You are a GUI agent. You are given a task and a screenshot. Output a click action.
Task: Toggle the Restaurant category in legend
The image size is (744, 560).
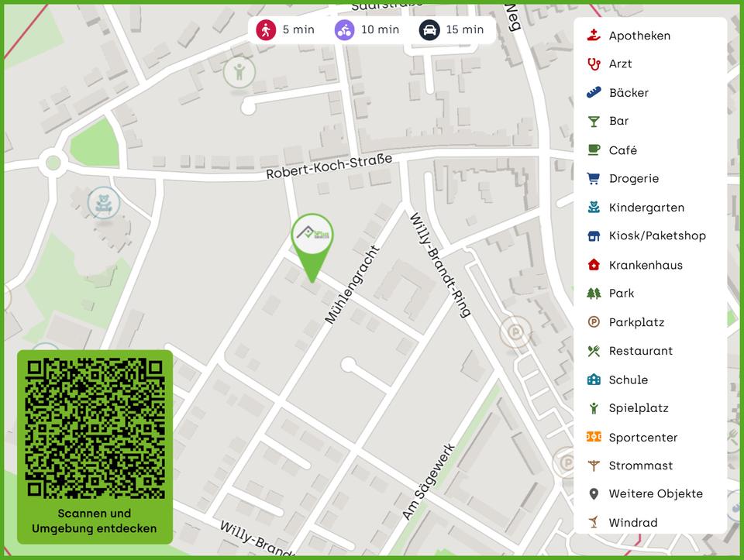(x=640, y=351)
